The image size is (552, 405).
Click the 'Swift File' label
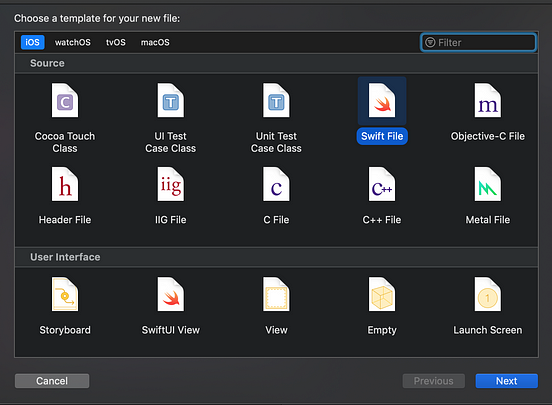click(382, 136)
